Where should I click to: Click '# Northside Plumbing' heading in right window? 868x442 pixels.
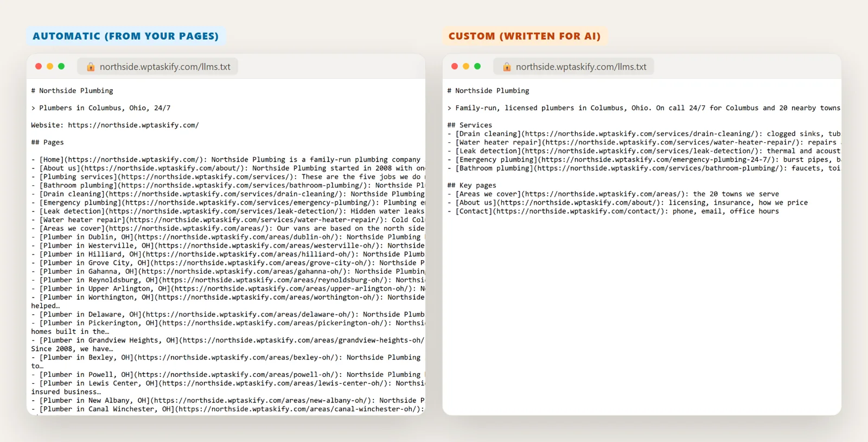(488, 91)
